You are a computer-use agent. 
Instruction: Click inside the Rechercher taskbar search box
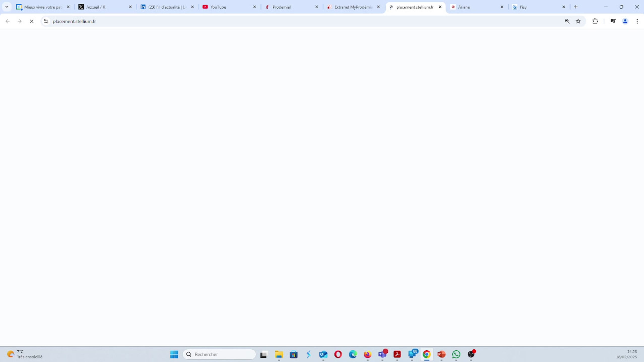pyautogui.click(x=219, y=354)
